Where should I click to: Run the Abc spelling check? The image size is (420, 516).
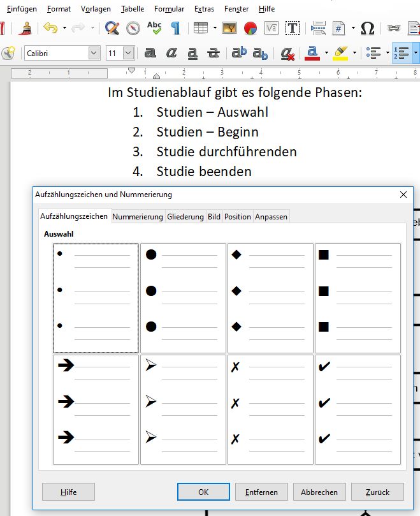click(x=154, y=28)
